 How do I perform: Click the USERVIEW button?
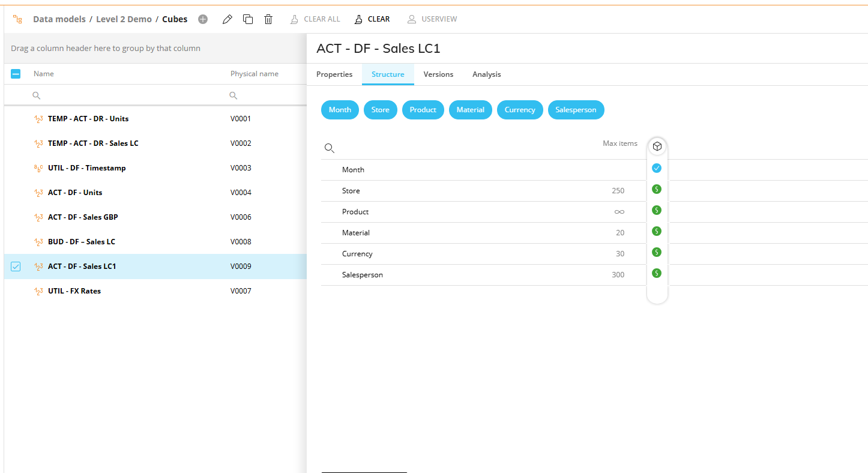point(432,19)
